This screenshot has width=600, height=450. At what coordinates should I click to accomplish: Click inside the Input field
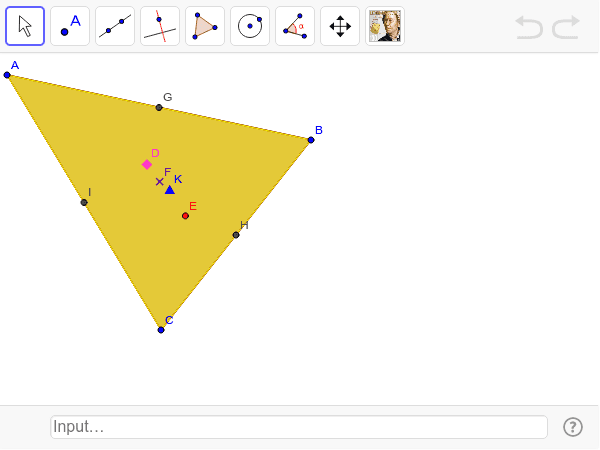point(299,427)
